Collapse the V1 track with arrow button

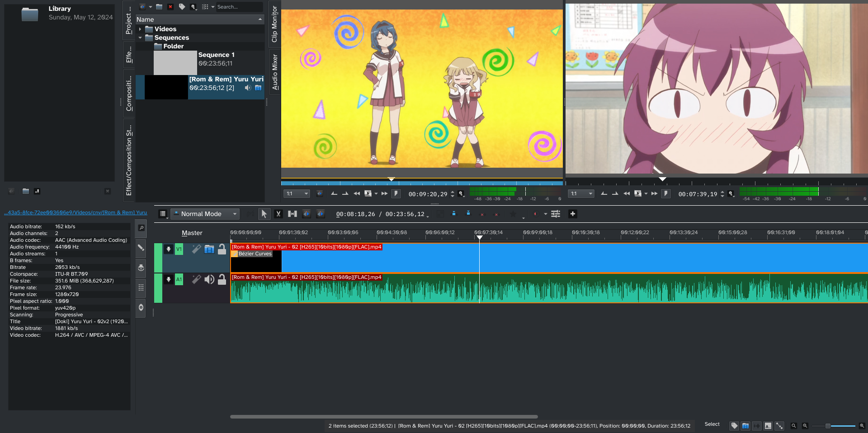pos(169,249)
